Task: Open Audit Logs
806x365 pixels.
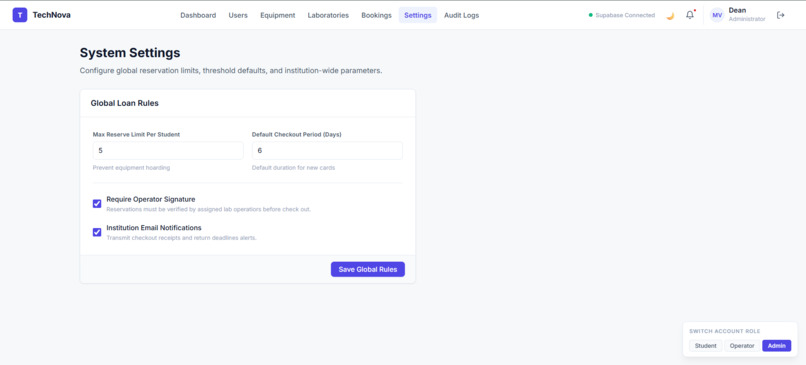Action: click(x=462, y=15)
